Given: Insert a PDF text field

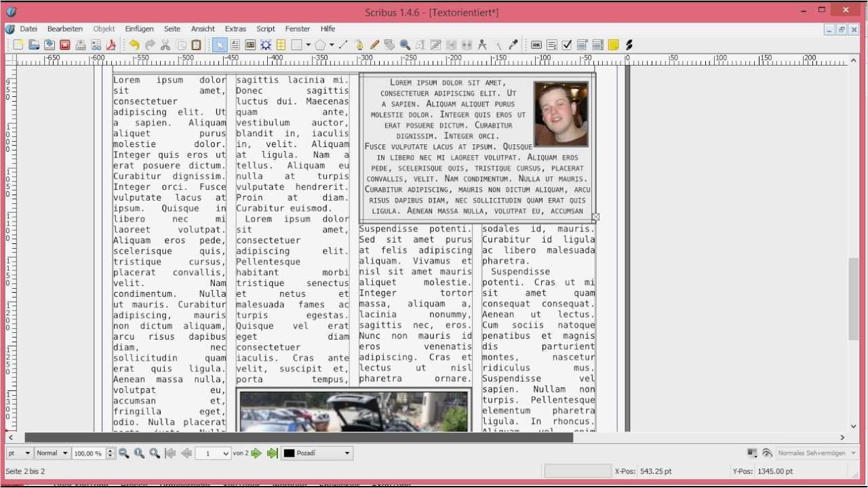Looking at the screenshot, I should coord(551,45).
